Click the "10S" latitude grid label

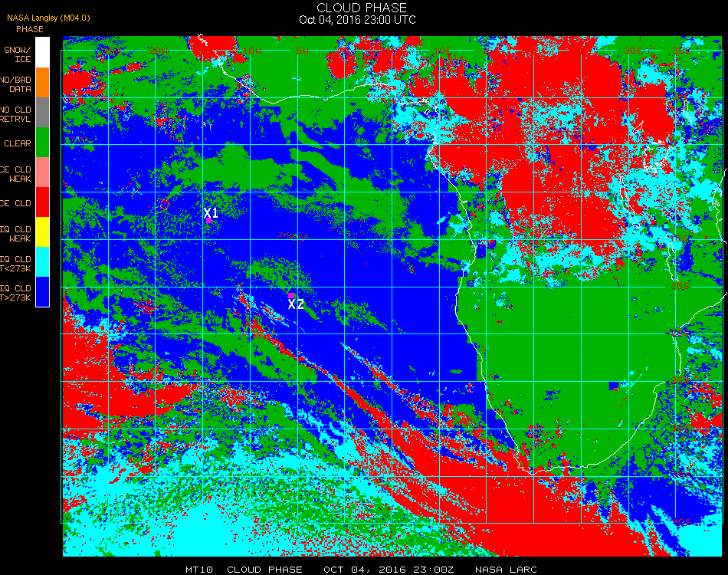point(680,238)
